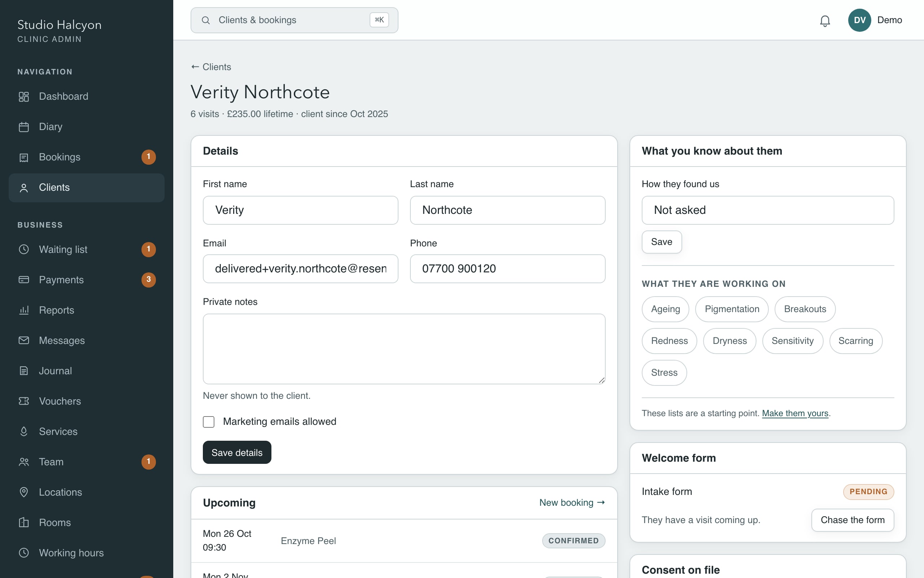The height and width of the screenshot is (578, 924).
Task: Toggle the Breakouts concern chip
Action: (805, 309)
